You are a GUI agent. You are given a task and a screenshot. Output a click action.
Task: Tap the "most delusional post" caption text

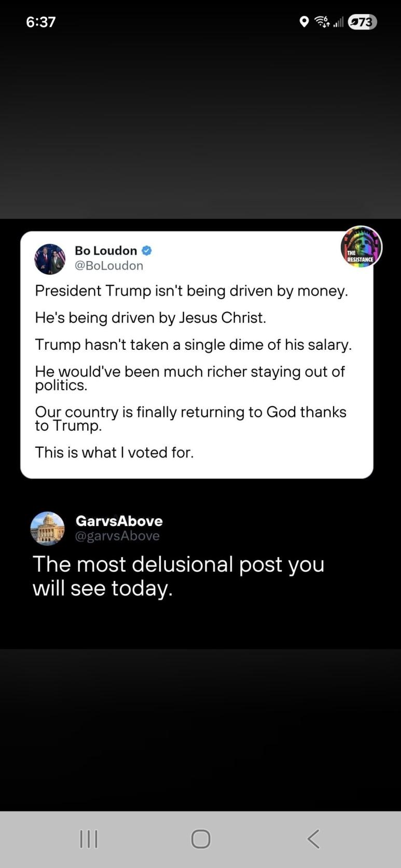click(178, 576)
